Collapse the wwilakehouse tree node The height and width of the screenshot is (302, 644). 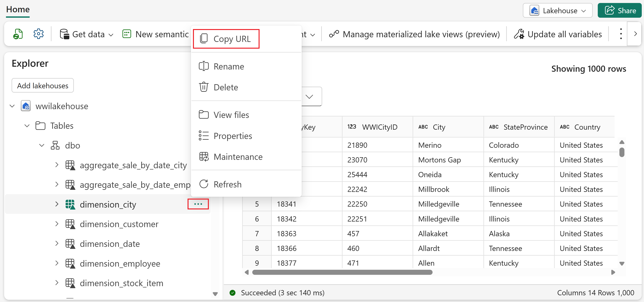click(x=12, y=106)
